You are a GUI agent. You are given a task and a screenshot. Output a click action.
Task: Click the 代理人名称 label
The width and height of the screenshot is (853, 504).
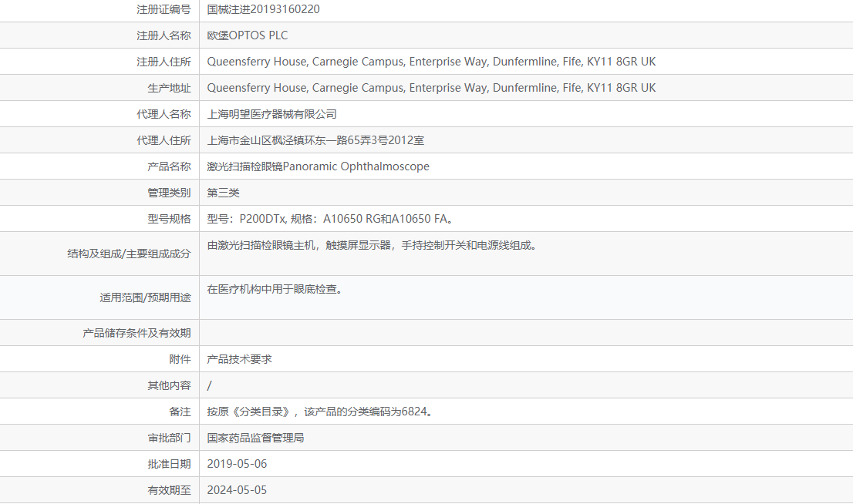tap(164, 113)
